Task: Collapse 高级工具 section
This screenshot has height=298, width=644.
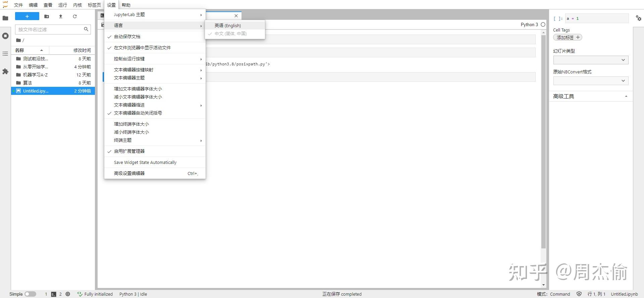Action: 591,96
